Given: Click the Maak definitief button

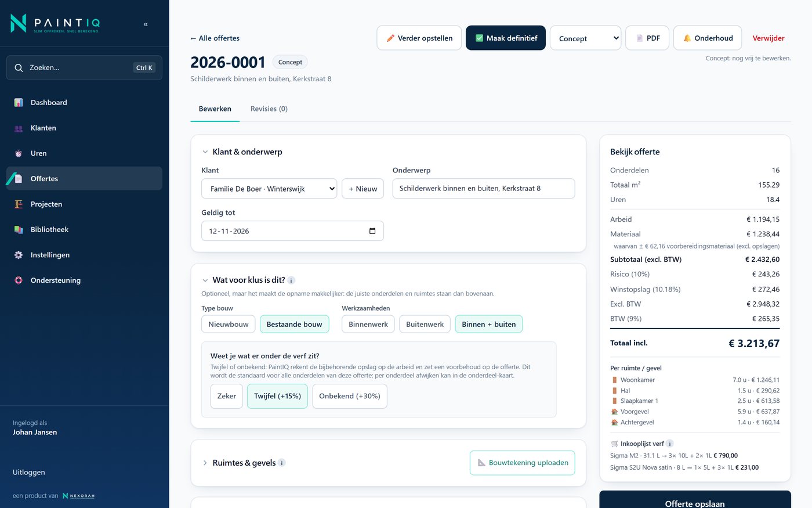Looking at the screenshot, I should pyautogui.click(x=506, y=38).
